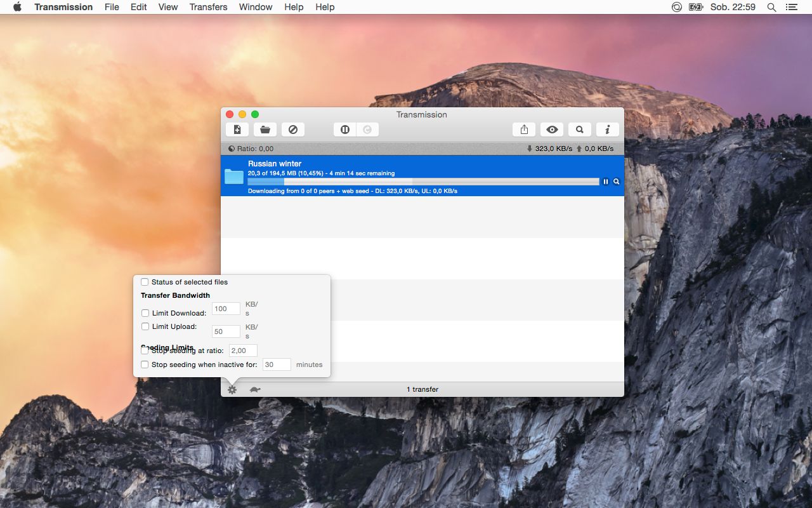This screenshot has height=508, width=812.
Task: Click the seeding ratio field showing 2,00
Action: coord(243,351)
